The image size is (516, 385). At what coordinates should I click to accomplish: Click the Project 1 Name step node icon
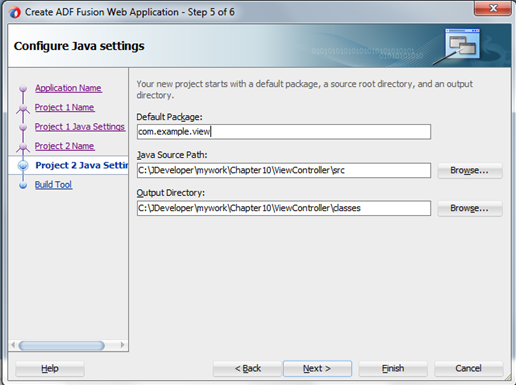(23, 108)
